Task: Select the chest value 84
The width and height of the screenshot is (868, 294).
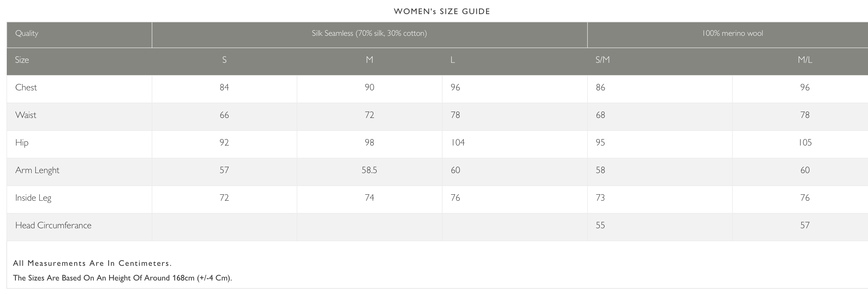Action: coord(224,87)
